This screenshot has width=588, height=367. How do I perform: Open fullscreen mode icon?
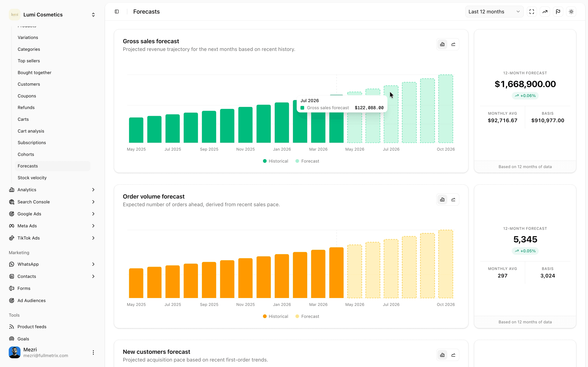click(531, 12)
